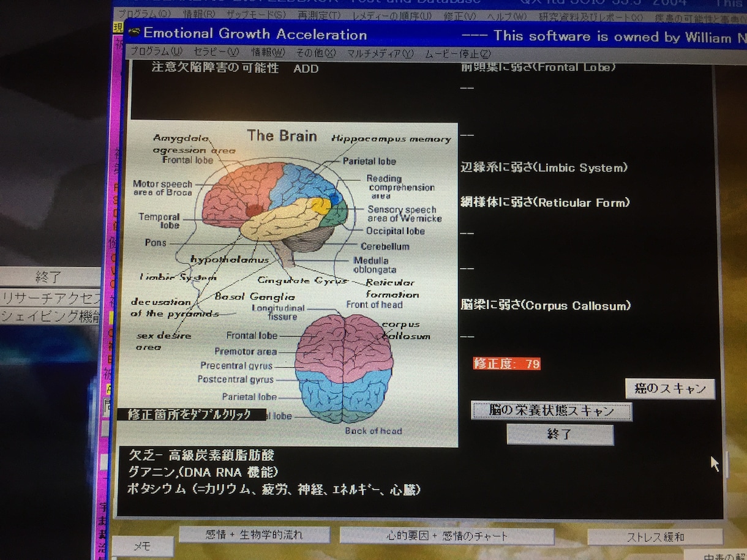The image size is (747, 560).
Task: Click the Postcentral gyrus label
Action: click(236, 380)
